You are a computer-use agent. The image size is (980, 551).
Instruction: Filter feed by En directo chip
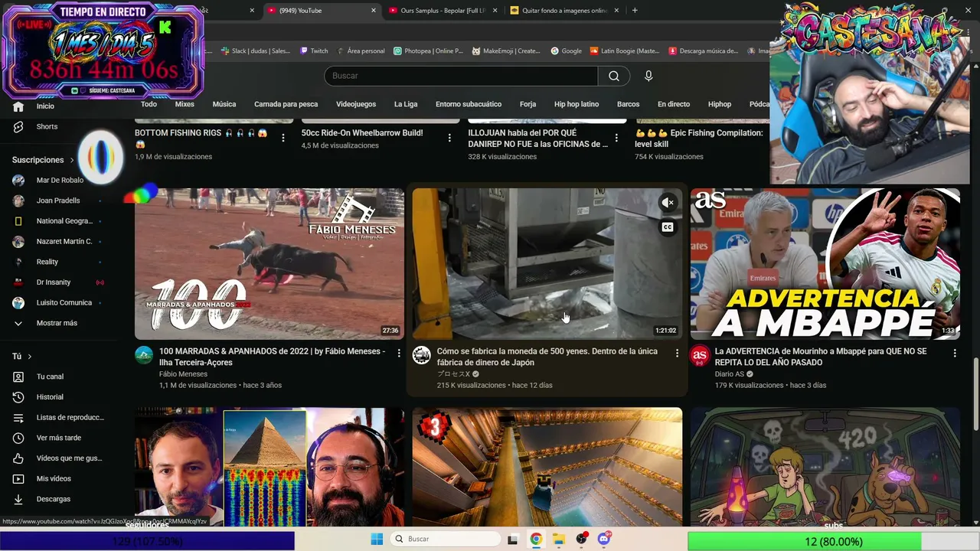(674, 104)
